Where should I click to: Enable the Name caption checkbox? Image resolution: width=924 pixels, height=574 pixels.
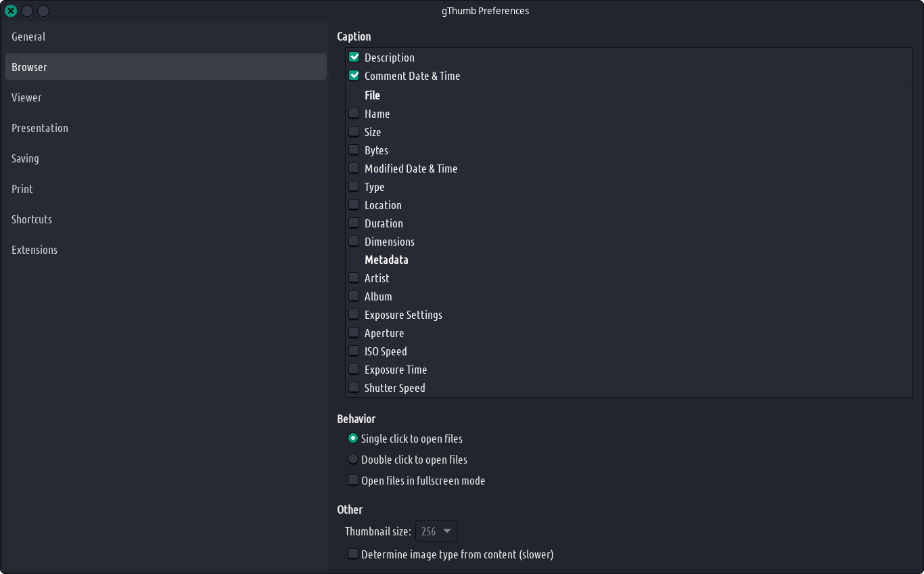tap(354, 113)
